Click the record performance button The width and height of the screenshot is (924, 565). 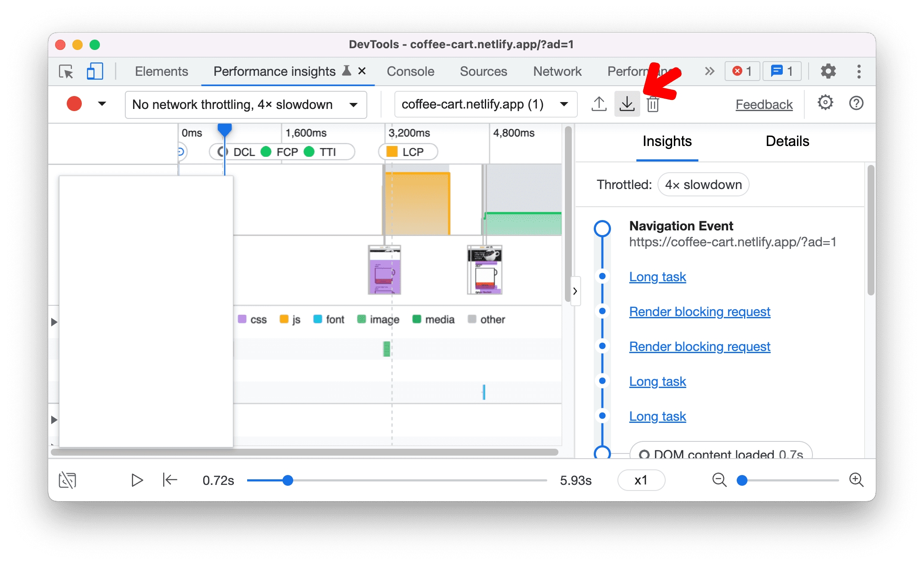click(x=73, y=104)
